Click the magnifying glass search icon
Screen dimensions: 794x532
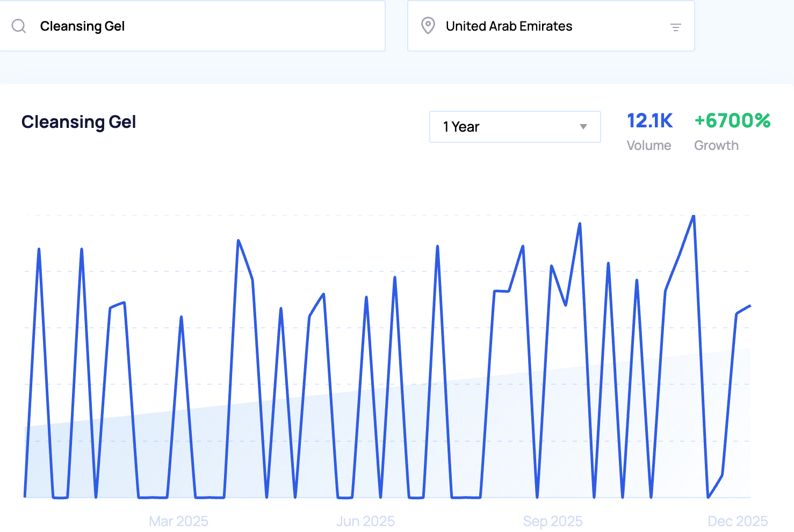coord(19,26)
